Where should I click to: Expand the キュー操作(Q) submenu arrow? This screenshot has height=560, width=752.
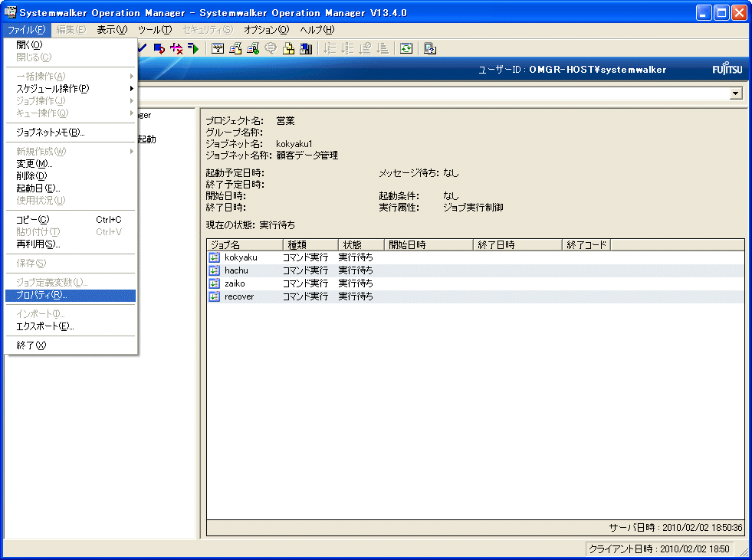click(x=131, y=113)
